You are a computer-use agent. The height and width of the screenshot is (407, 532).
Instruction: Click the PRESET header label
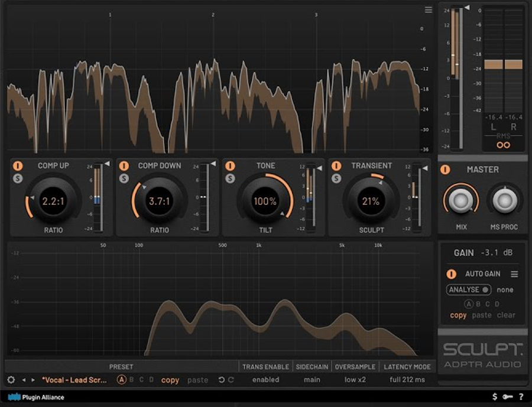pyautogui.click(x=121, y=367)
